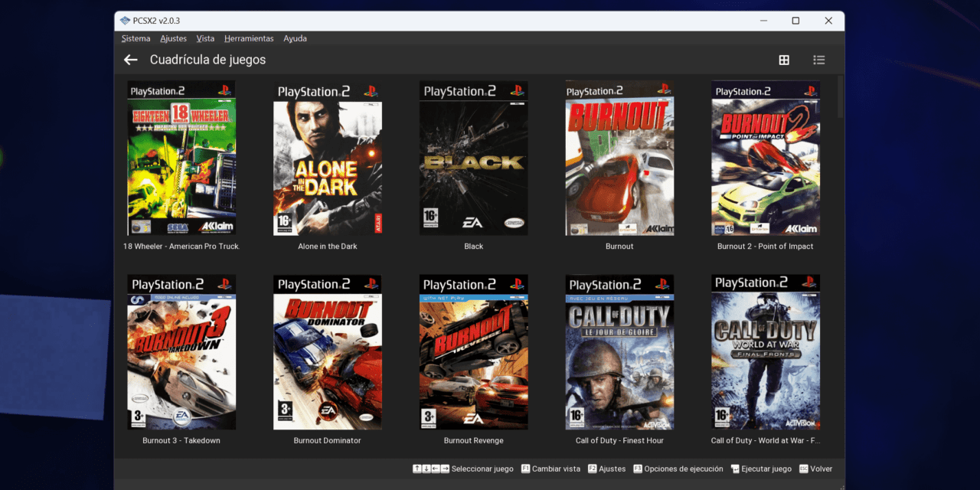Screen dimensions: 980x490
Task: Click the 'Black' title text
Action: click(x=474, y=247)
